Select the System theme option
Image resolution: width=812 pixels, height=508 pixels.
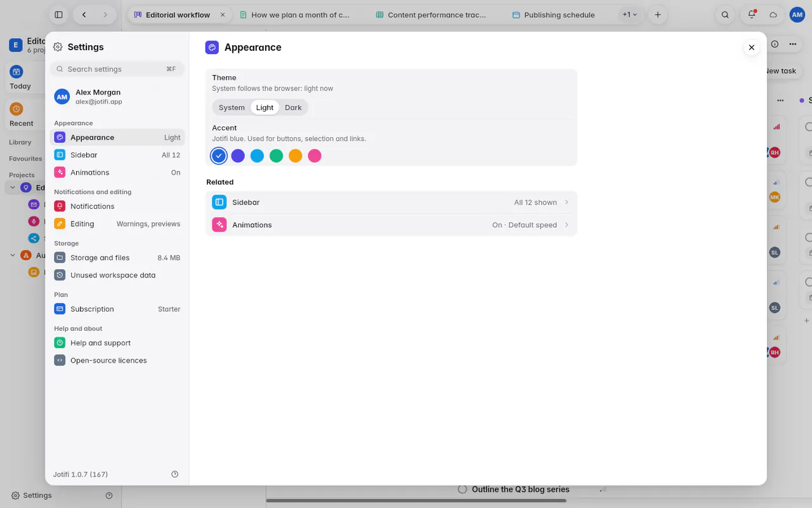(232, 107)
